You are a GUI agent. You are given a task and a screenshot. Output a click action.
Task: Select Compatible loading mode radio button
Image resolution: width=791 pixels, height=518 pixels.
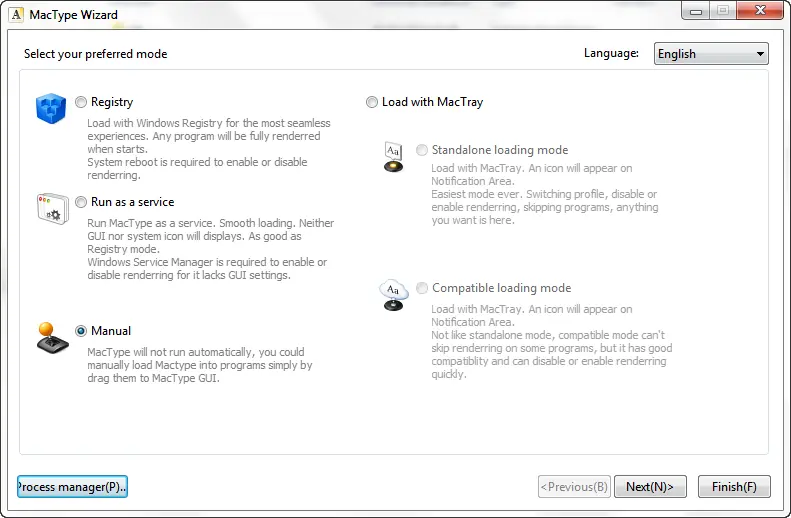tap(422, 288)
